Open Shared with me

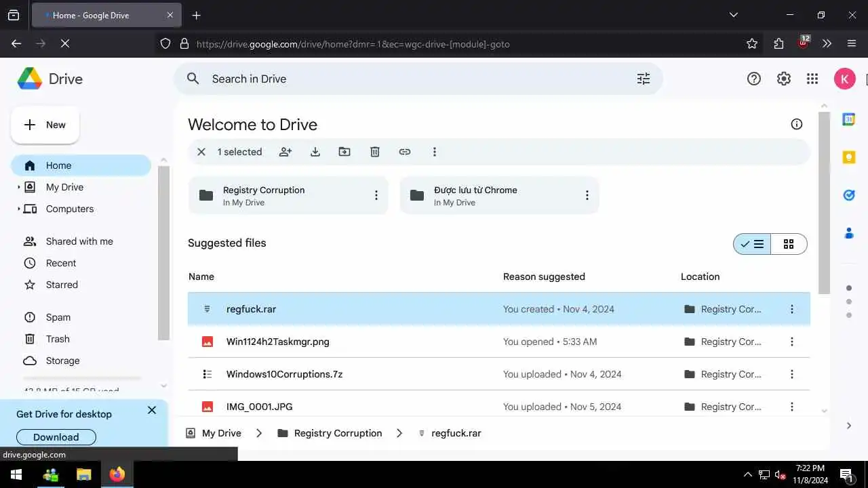tap(81, 241)
